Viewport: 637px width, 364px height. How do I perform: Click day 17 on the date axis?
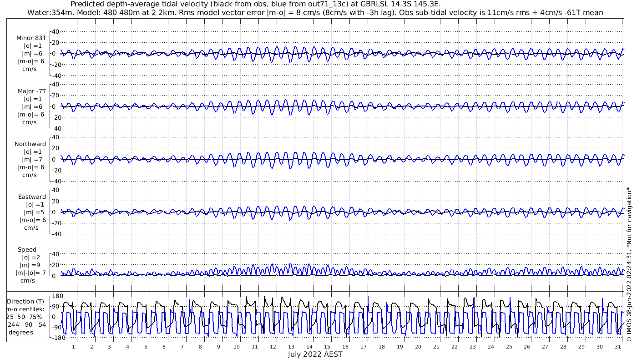[364, 347]
